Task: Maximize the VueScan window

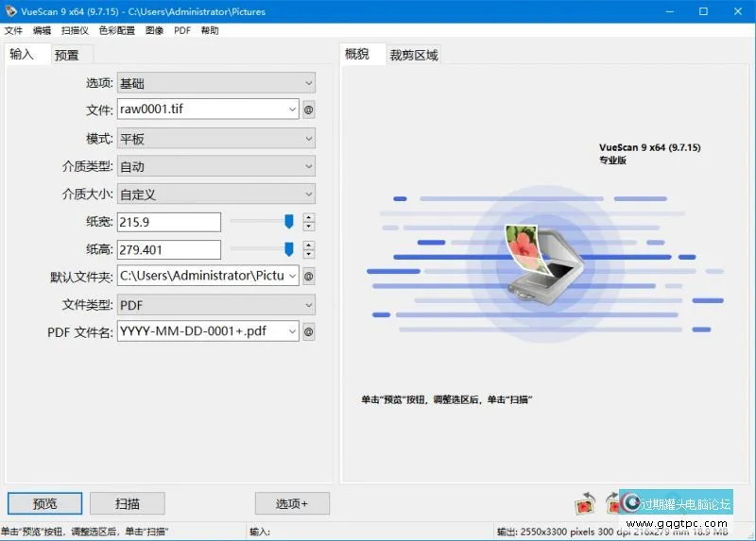Action: (703, 11)
